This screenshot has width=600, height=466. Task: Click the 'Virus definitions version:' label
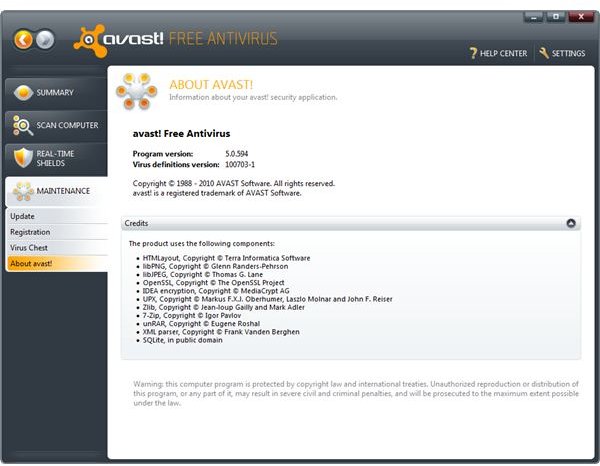(176, 165)
